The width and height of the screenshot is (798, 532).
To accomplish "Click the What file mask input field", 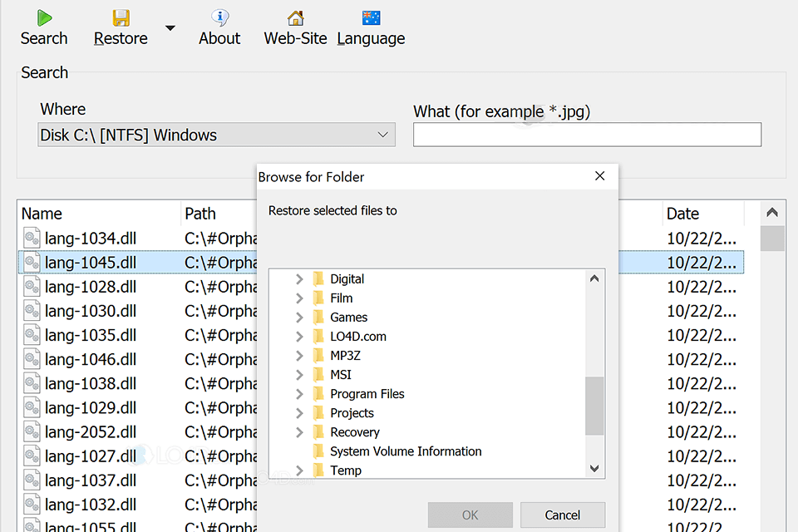I will 587,135.
